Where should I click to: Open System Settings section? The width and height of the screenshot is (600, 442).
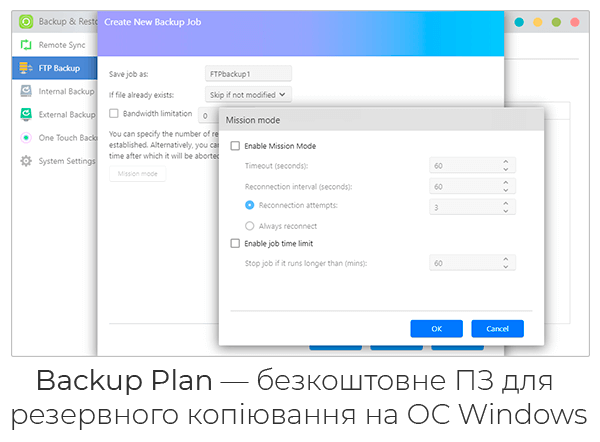pyautogui.click(x=54, y=161)
